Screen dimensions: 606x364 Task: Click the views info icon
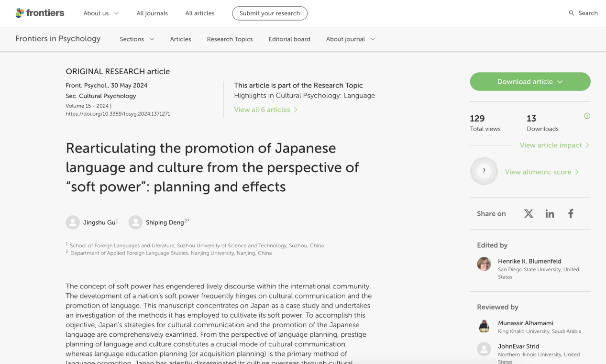[587, 116]
